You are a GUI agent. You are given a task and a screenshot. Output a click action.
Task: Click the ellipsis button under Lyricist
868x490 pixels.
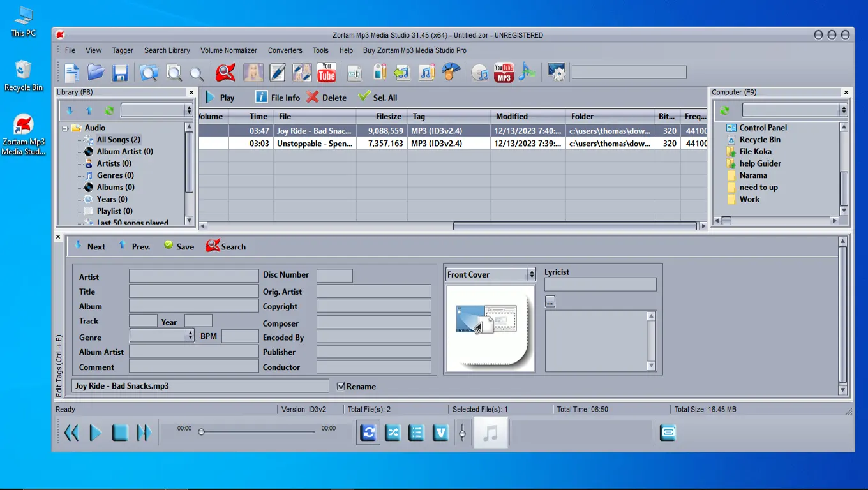(550, 301)
